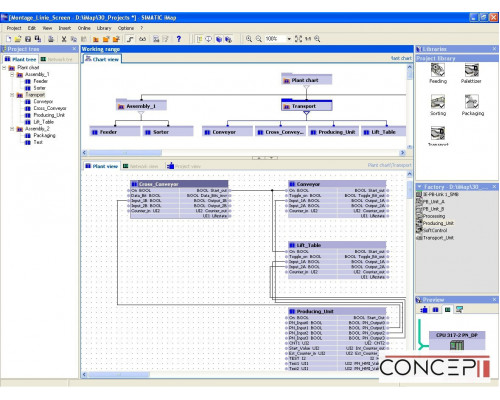
Task: Switch to the Network view tab
Action: click(140, 166)
